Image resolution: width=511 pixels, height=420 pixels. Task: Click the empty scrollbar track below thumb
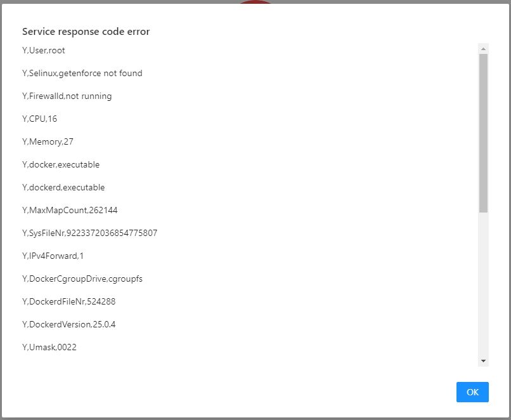click(484, 285)
